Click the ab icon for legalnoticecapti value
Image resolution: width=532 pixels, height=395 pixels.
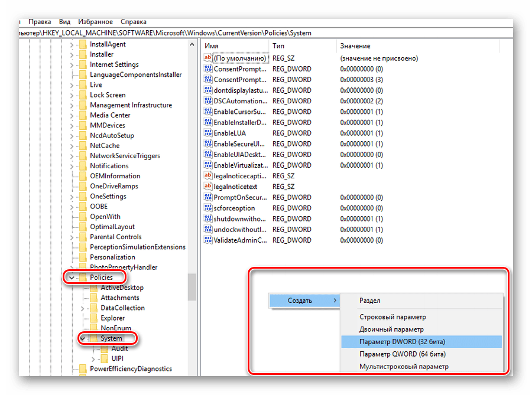pyautogui.click(x=208, y=176)
